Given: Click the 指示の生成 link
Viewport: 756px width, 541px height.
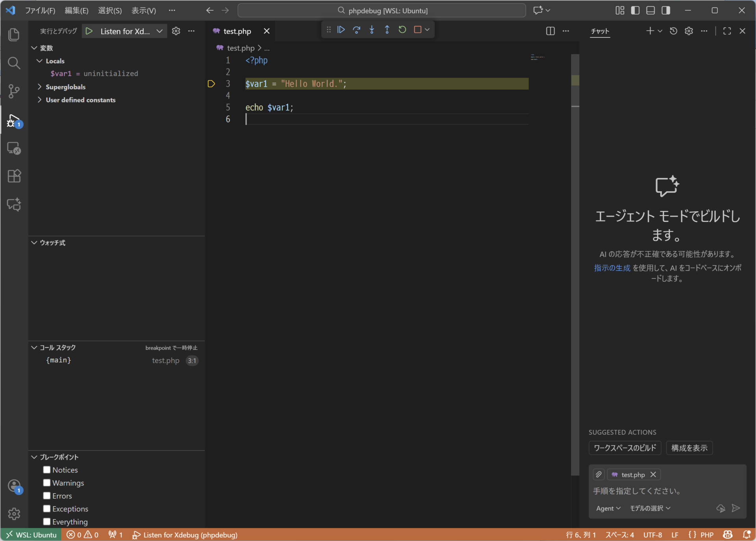Looking at the screenshot, I should tap(612, 268).
